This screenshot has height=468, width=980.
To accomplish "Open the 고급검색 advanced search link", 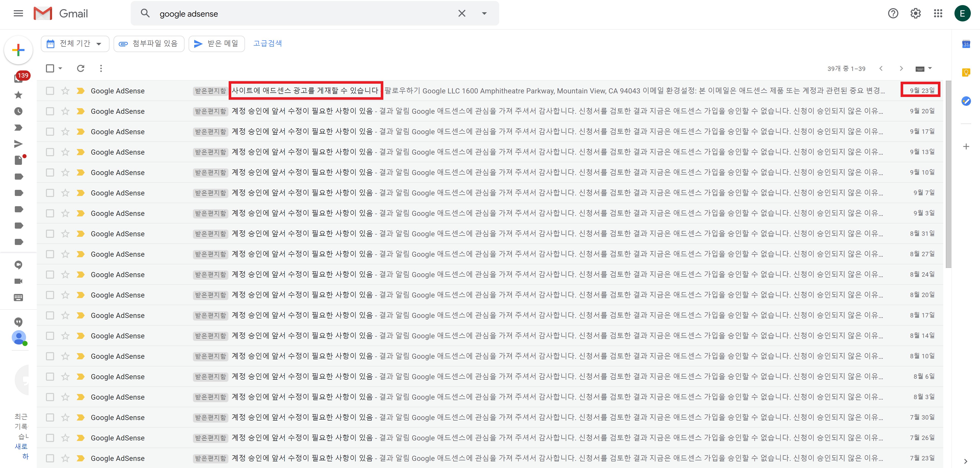I will click(267, 43).
